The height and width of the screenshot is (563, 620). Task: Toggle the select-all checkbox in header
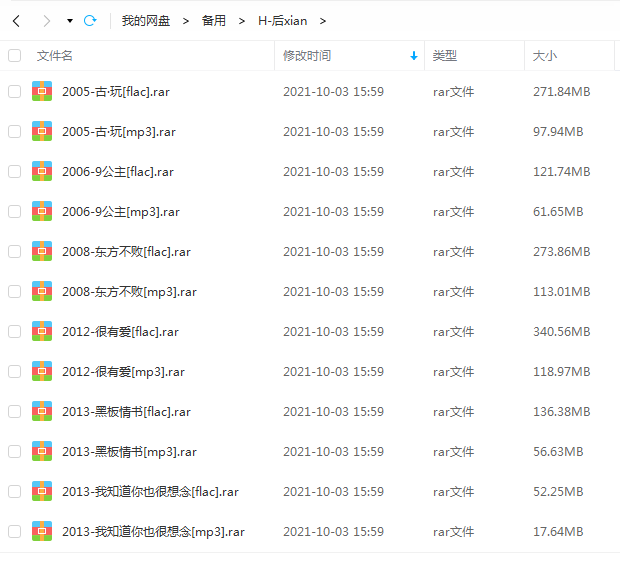(x=15, y=55)
